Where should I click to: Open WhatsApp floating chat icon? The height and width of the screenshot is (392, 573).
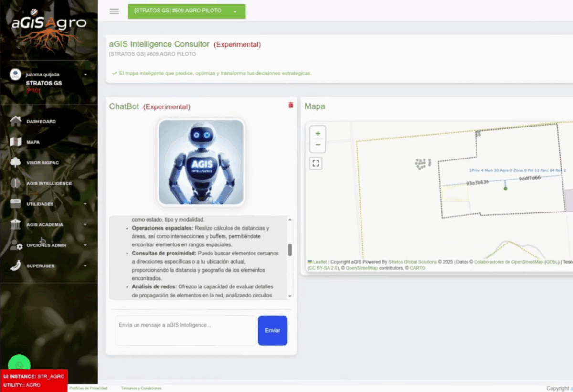(x=19, y=365)
